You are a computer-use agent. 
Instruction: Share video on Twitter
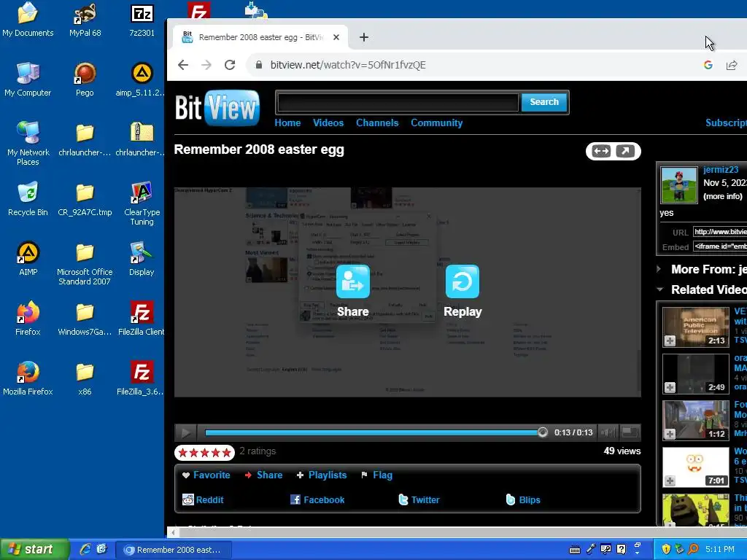419,499
